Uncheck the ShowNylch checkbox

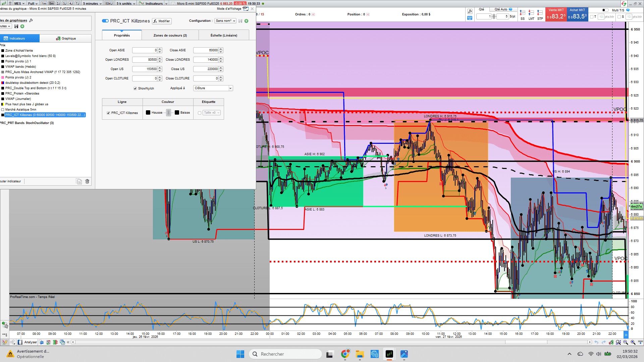click(135, 88)
